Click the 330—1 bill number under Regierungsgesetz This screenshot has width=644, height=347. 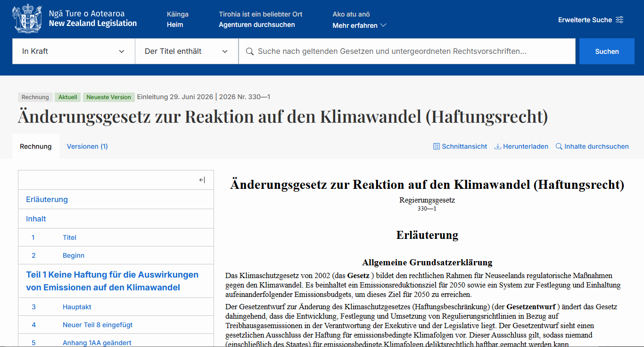tap(427, 208)
